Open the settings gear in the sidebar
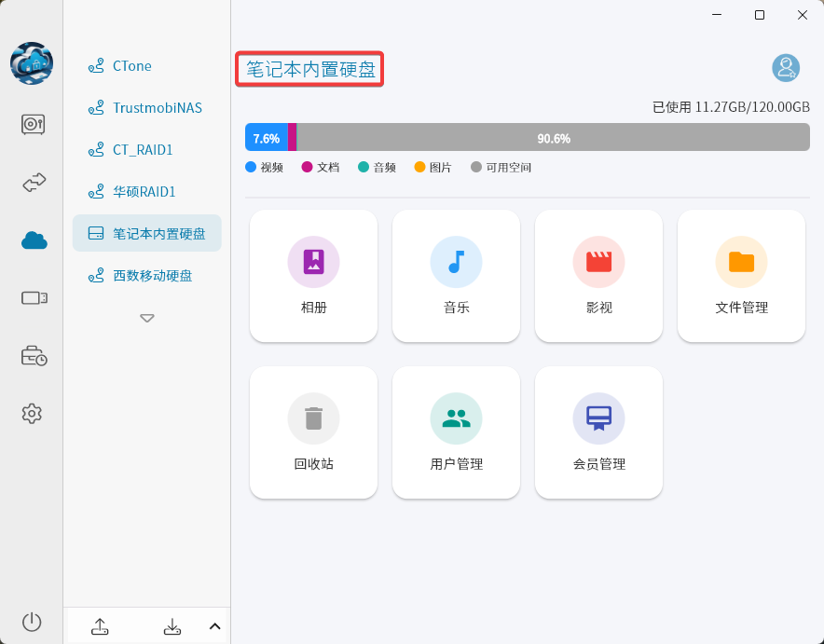The height and width of the screenshot is (644, 824). pyautogui.click(x=33, y=413)
